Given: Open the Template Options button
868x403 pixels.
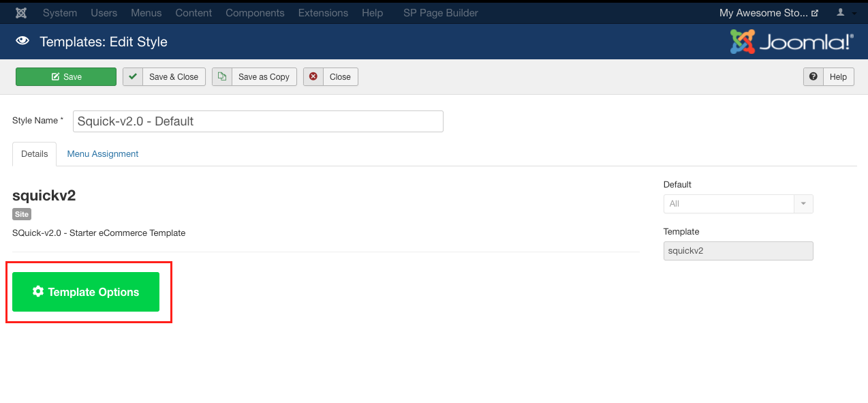Looking at the screenshot, I should click(86, 292).
